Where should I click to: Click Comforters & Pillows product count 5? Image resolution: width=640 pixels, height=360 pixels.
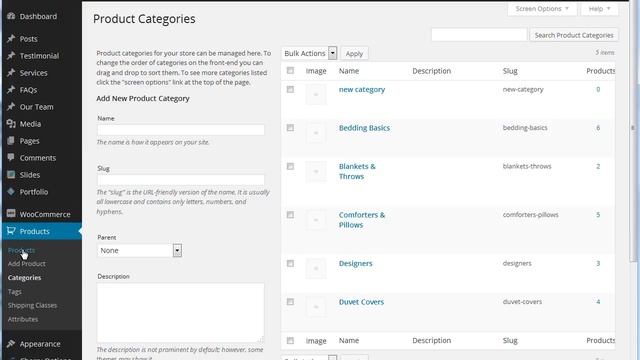pos(598,215)
